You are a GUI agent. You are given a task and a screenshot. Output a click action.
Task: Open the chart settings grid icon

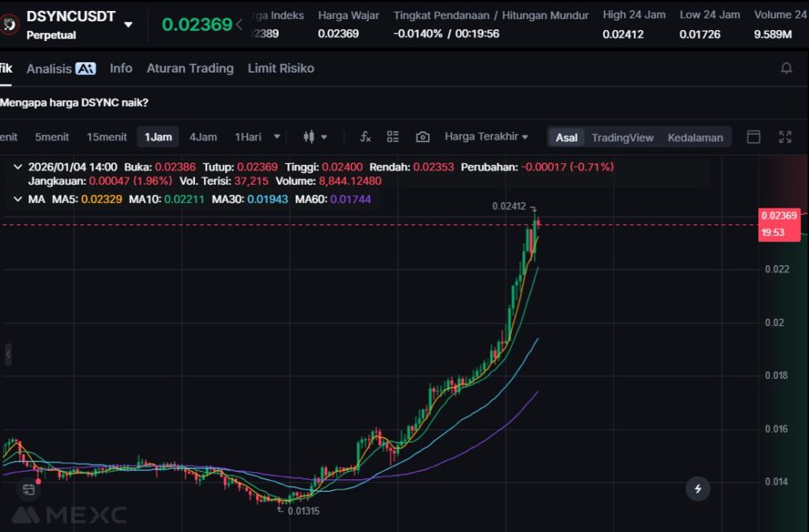point(393,137)
